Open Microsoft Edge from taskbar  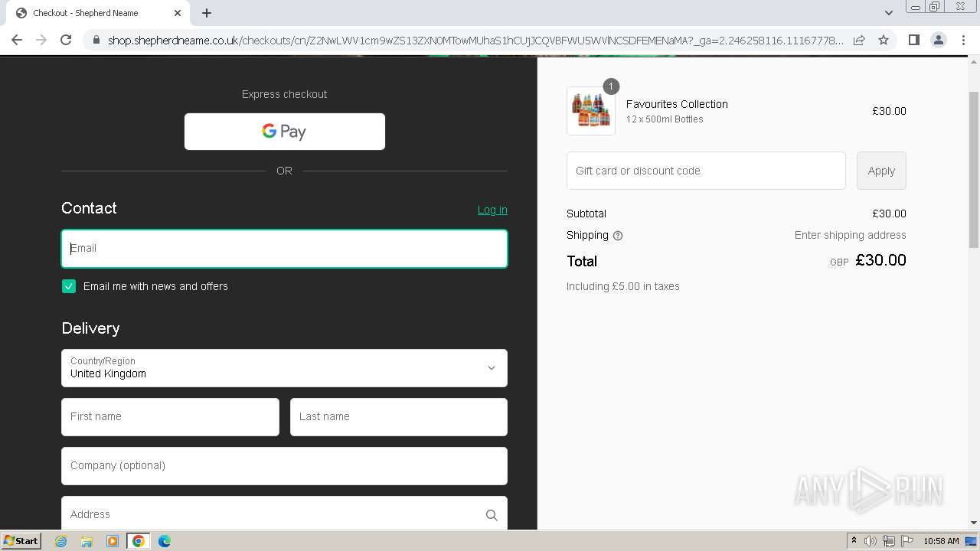pyautogui.click(x=165, y=541)
